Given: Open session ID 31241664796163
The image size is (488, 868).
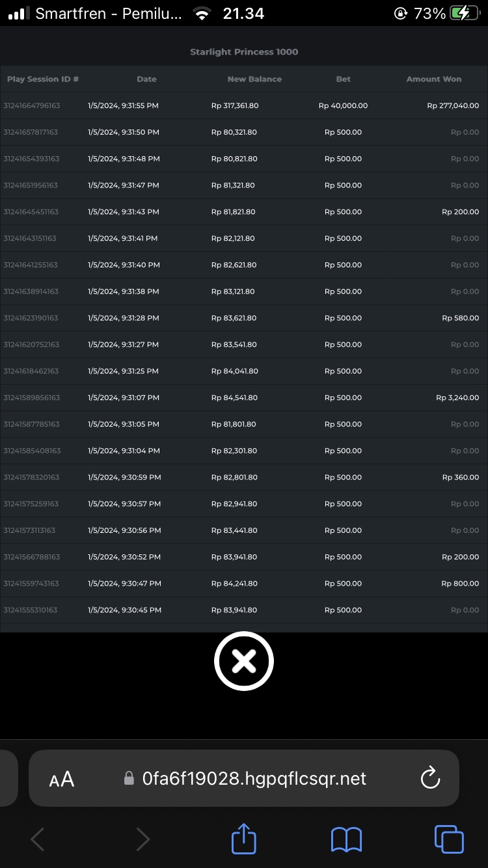Looking at the screenshot, I should pos(32,106).
